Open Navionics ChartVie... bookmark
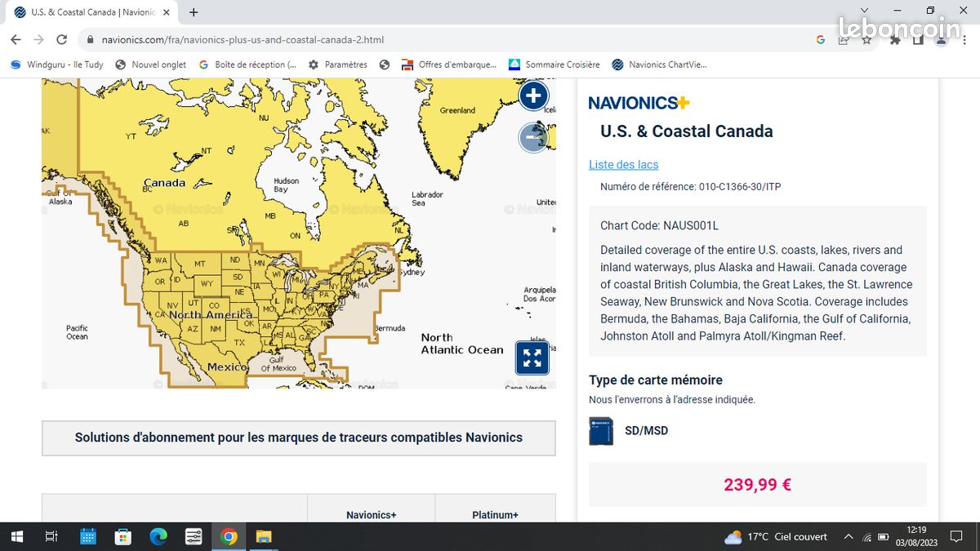The width and height of the screenshot is (980, 551). pyautogui.click(x=659, y=64)
